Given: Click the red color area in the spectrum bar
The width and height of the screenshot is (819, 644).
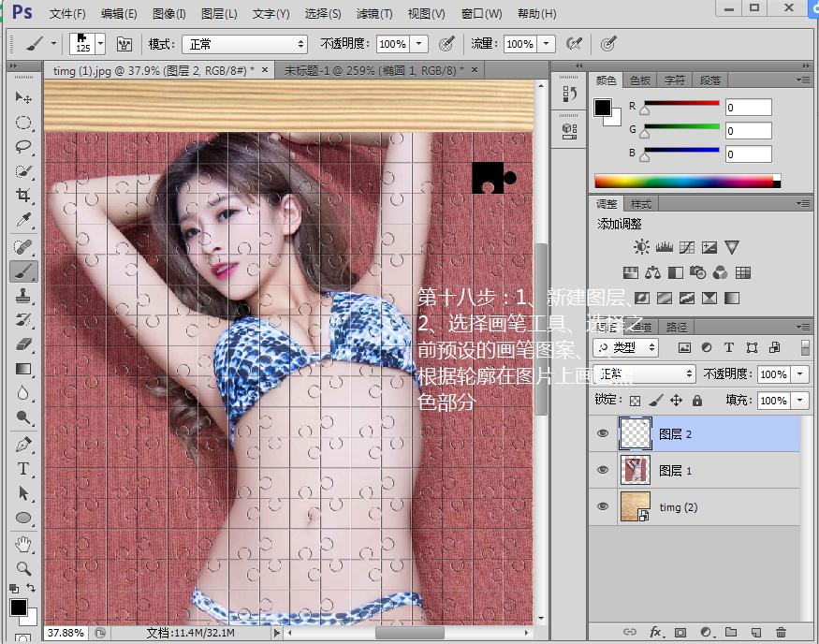Looking at the screenshot, I should pos(599,181).
